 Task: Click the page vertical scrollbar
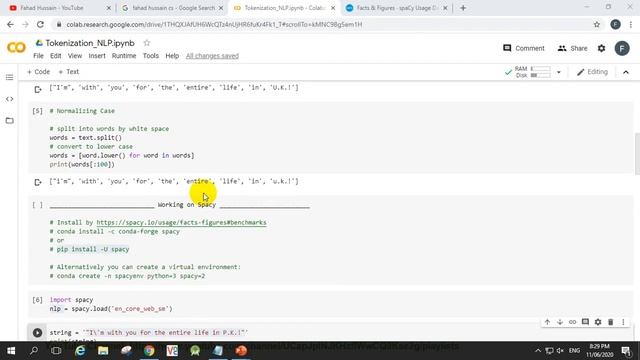(x=637, y=154)
